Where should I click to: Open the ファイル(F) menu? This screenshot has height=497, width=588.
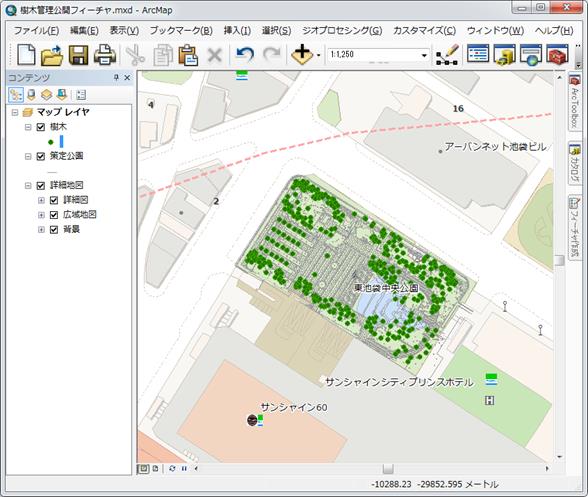pos(36,30)
